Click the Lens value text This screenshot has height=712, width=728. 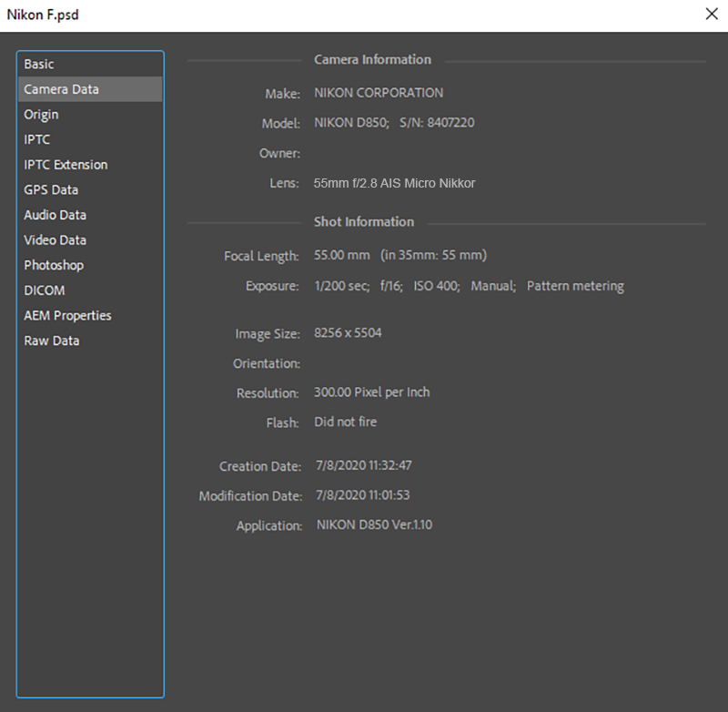394,183
